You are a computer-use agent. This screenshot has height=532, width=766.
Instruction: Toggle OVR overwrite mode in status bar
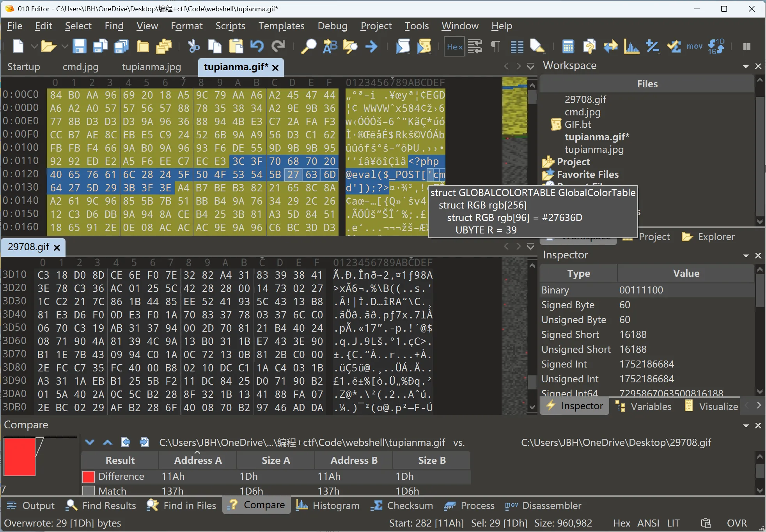(x=736, y=523)
